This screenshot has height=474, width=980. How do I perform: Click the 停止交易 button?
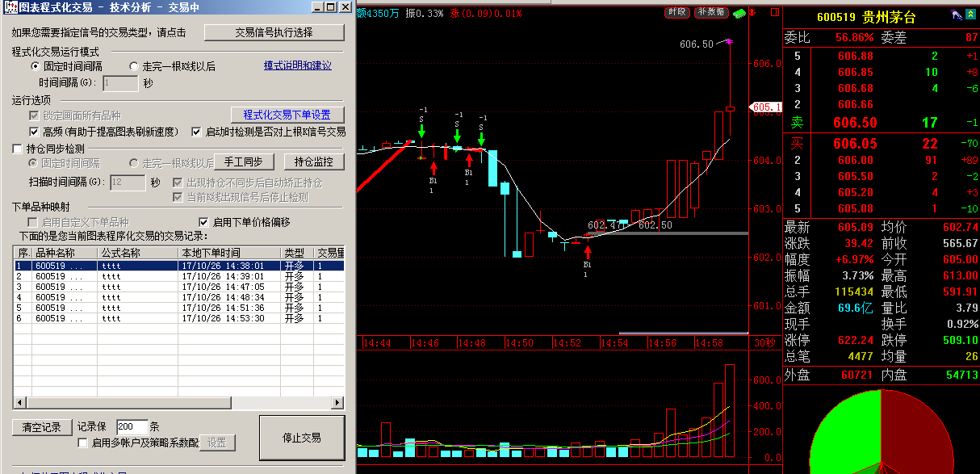pyautogui.click(x=302, y=438)
